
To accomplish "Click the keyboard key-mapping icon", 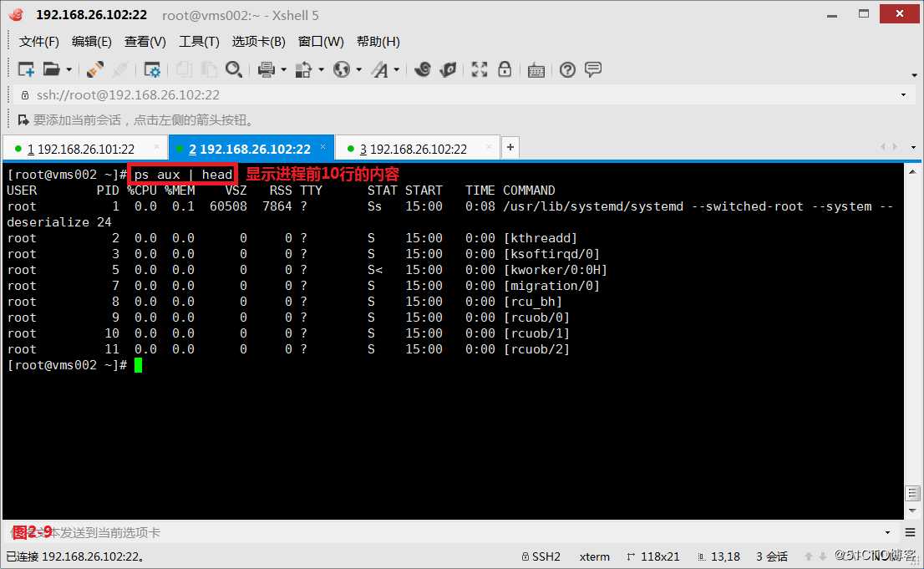I will click(536, 70).
